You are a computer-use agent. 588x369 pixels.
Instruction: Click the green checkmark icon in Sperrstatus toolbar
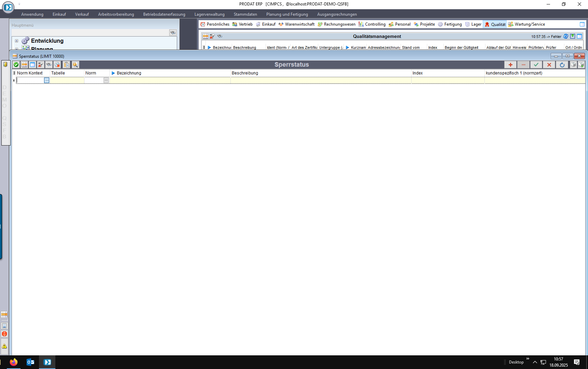(x=16, y=65)
